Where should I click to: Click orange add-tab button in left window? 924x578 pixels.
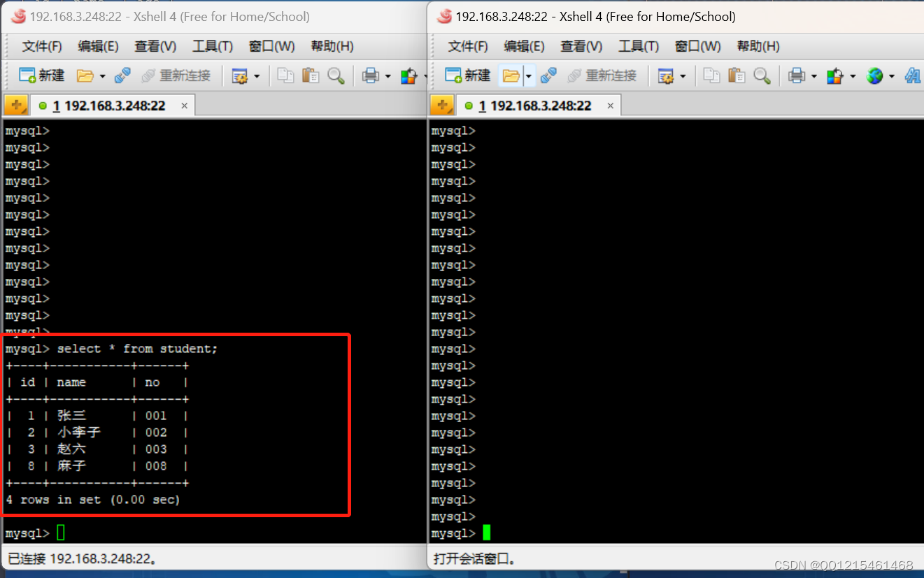(x=16, y=106)
